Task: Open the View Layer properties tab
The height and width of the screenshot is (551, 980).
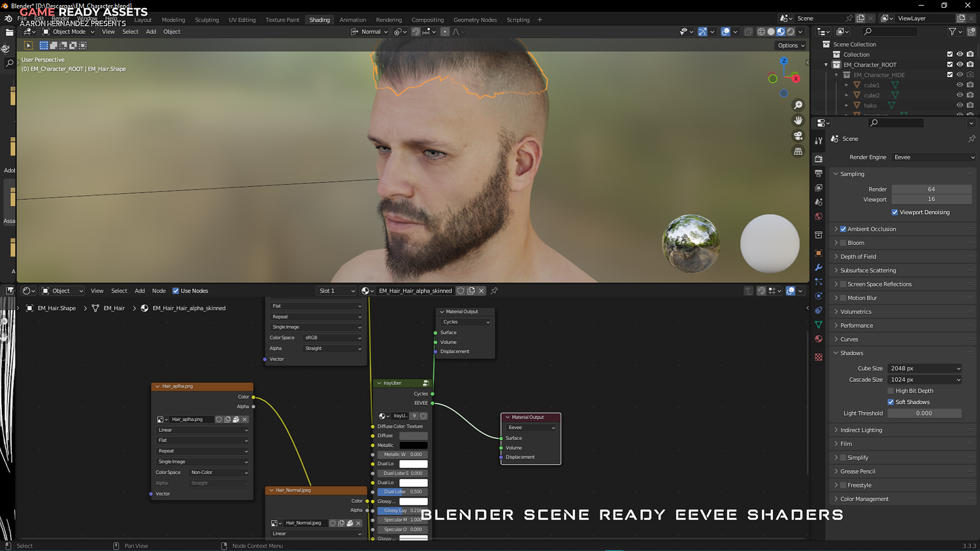Action: click(819, 187)
